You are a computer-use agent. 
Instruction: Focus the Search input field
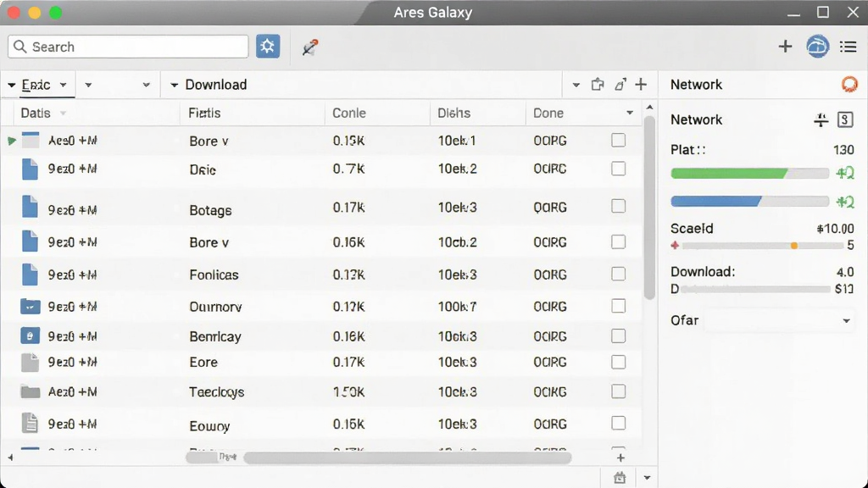click(128, 47)
